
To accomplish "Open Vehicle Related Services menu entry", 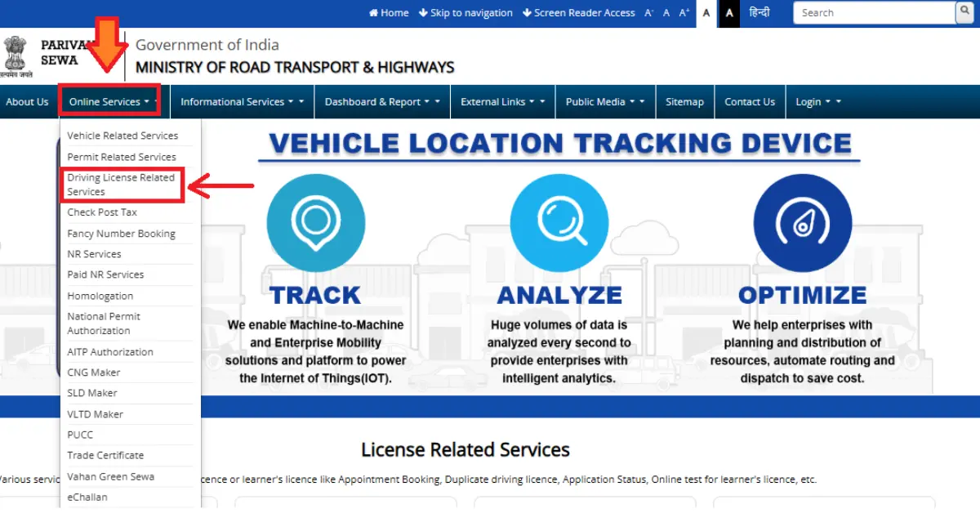I will coord(122,136).
